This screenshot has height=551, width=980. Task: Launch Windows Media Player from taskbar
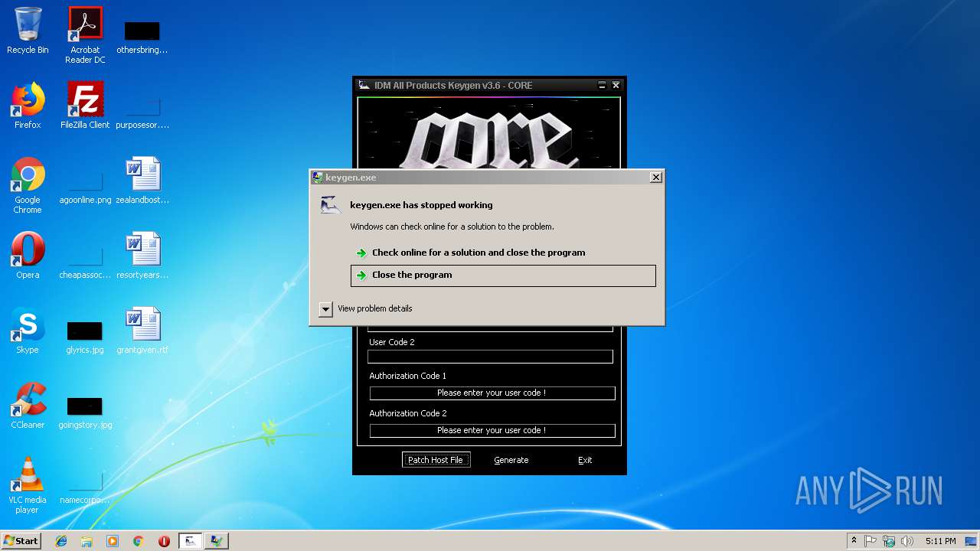click(113, 541)
